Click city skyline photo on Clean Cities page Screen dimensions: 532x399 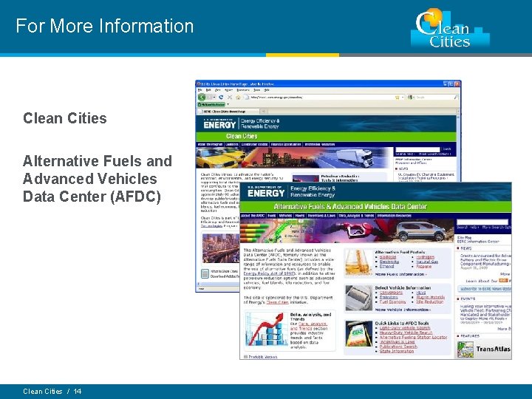pos(220,248)
